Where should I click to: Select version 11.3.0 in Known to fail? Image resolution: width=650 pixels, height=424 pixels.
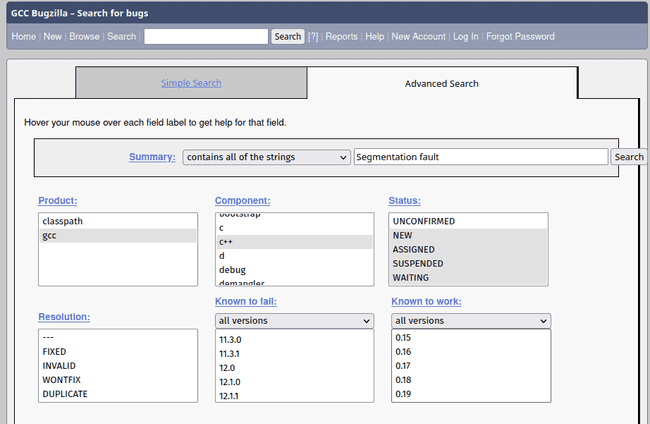pos(294,339)
